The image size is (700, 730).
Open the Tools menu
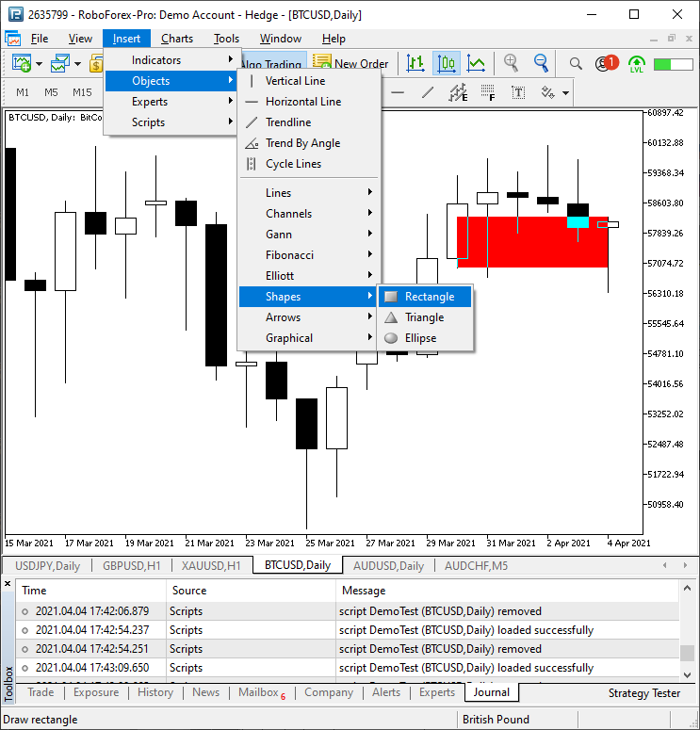226,39
